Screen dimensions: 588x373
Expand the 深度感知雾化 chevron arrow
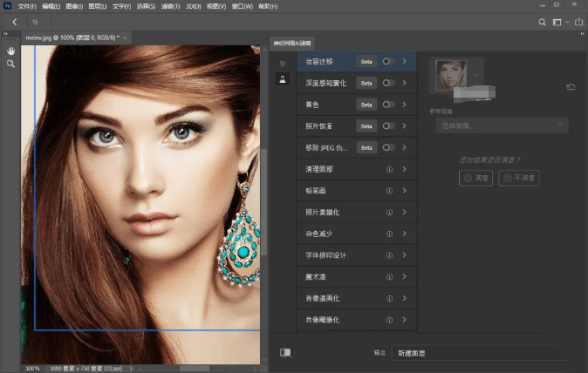pyautogui.click(x=404, y=83)
